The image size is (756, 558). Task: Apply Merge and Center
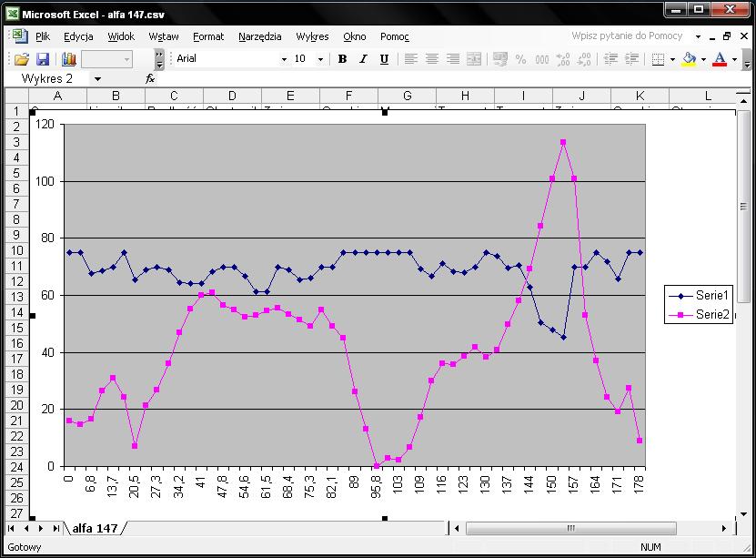(474, 59)
